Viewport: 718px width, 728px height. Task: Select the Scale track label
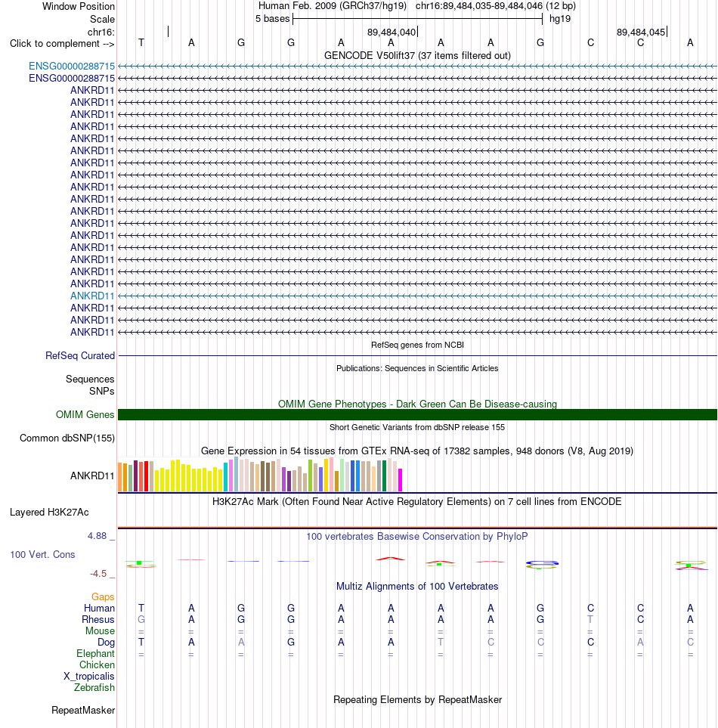[102, 19]
